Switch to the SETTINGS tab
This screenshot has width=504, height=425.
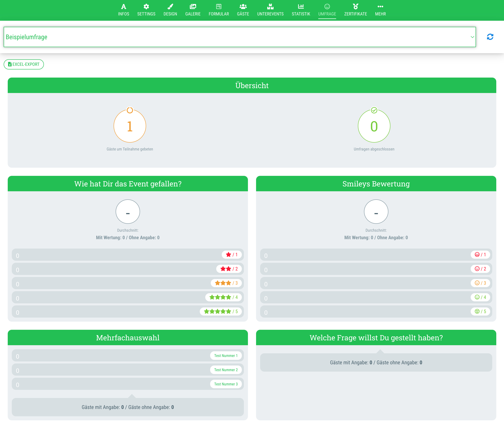point(146,10)
